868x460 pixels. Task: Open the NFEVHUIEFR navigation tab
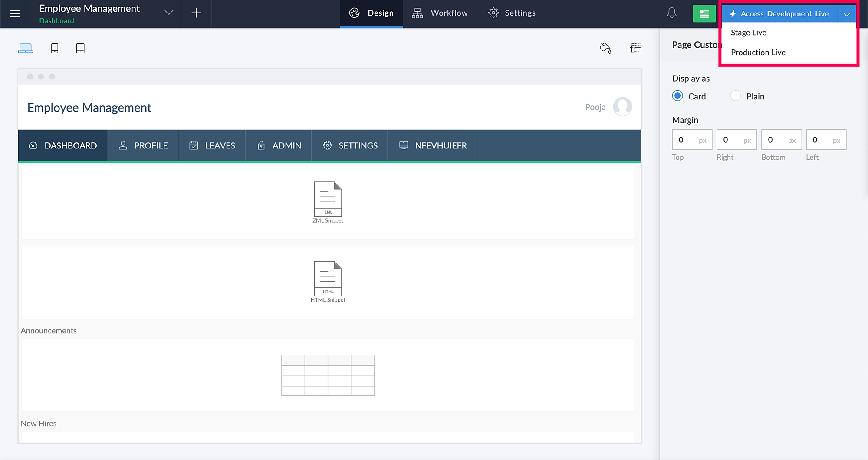[x=433, y=146]
